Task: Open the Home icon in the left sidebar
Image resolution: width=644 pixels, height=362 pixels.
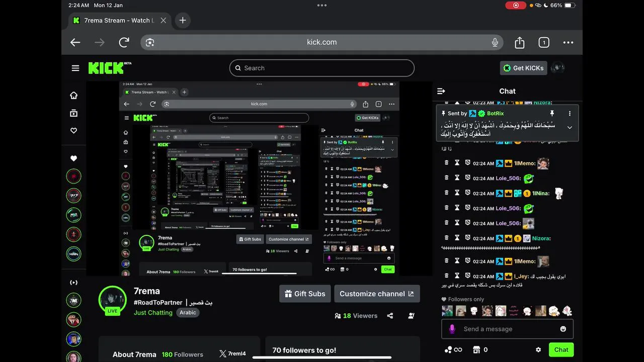Action: [74, 96]
